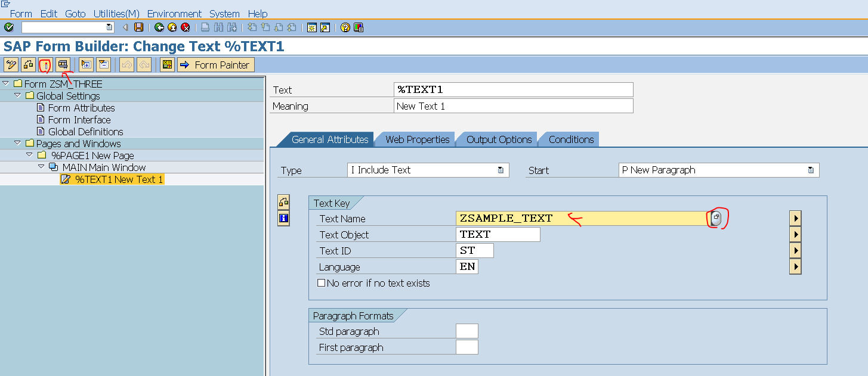This screenshot has height=376, width=868.
Task: Collapse the %PAGE1 New Page node triangle
Action: [x=30, y=155]
